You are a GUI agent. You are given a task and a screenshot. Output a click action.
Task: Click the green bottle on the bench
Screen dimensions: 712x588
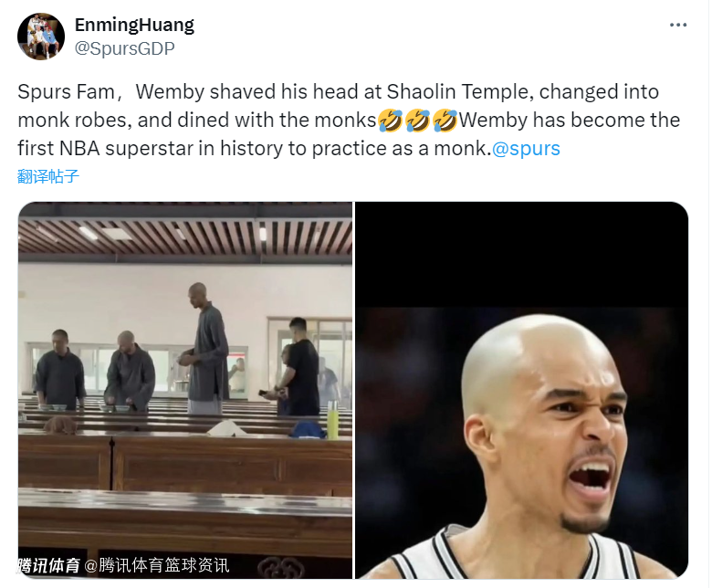coord(333,420)
